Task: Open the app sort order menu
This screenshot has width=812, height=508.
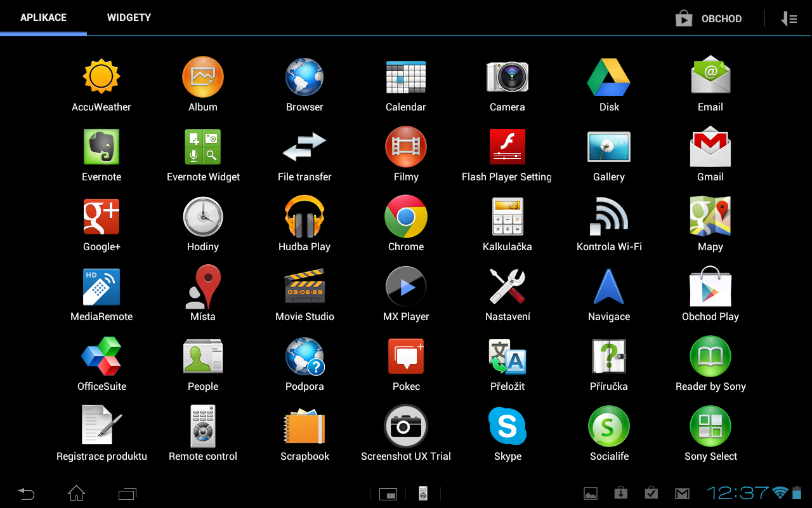Action: click(789, 18)
